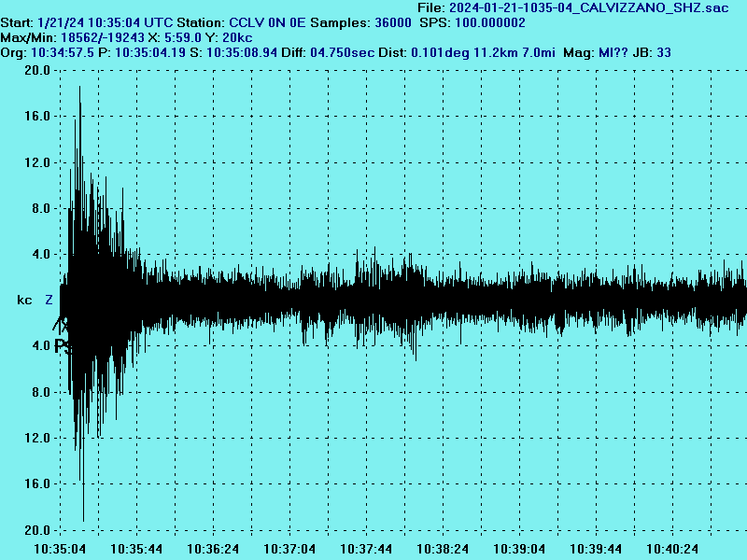Screen dimensions: 747x560
Task: Click the x-axis time label 10:35:44
Action: 136,549
